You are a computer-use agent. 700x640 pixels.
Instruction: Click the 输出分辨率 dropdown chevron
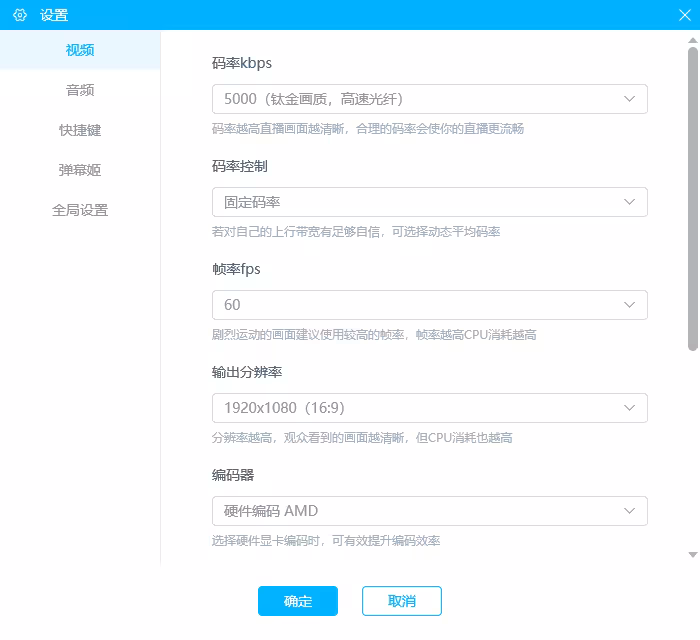[629, 408]
